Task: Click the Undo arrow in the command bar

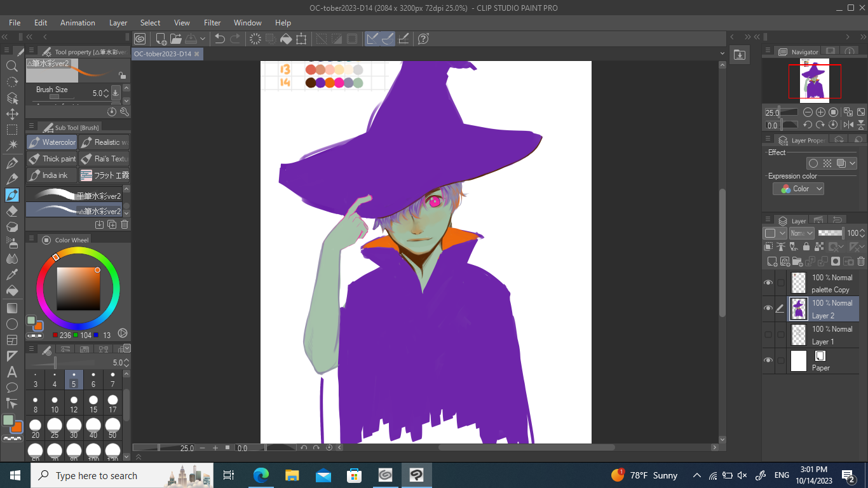Action: tap(220, 39)
